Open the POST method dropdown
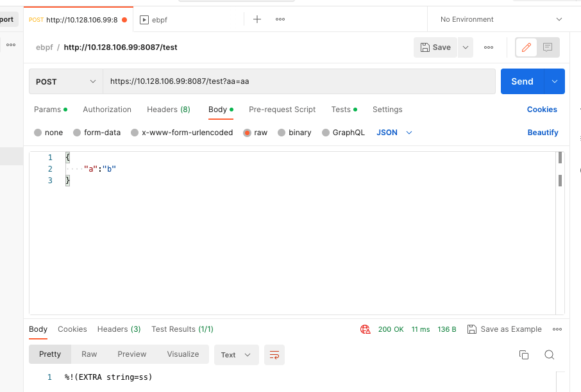 coord(65,81)
